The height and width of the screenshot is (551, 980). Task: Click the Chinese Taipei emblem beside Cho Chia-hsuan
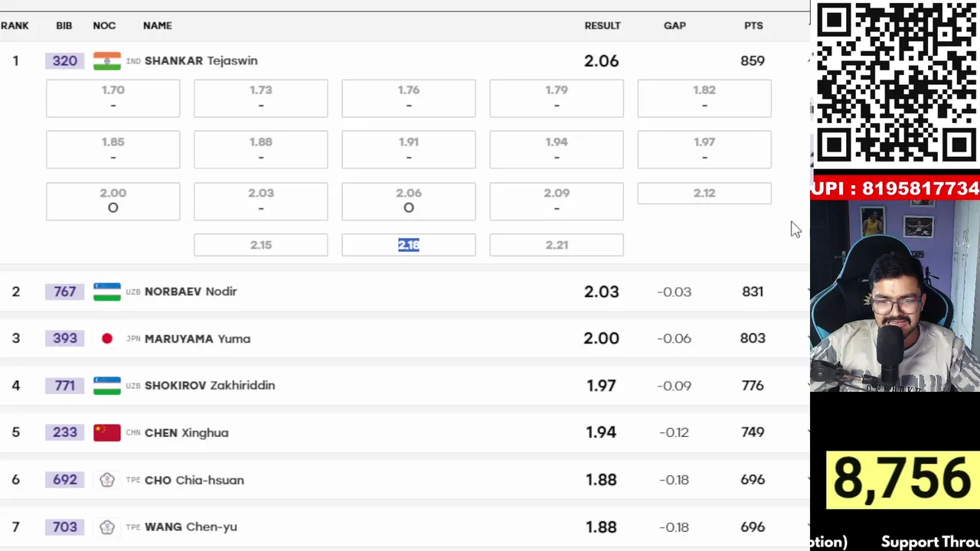107,480
